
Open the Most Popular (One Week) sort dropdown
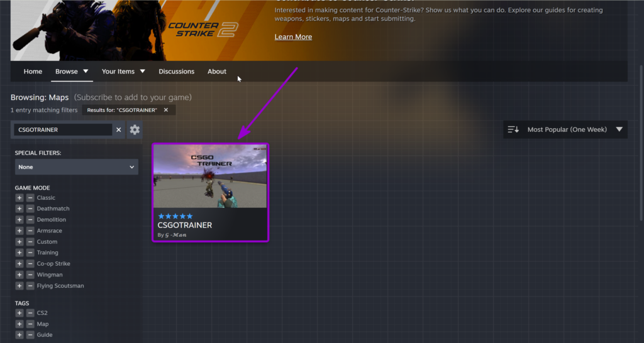point(565,129)
